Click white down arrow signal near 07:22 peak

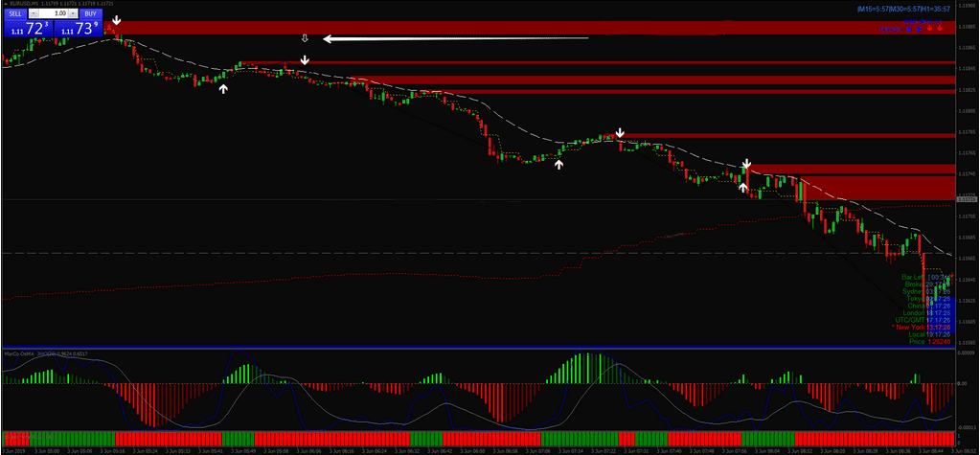620,133
